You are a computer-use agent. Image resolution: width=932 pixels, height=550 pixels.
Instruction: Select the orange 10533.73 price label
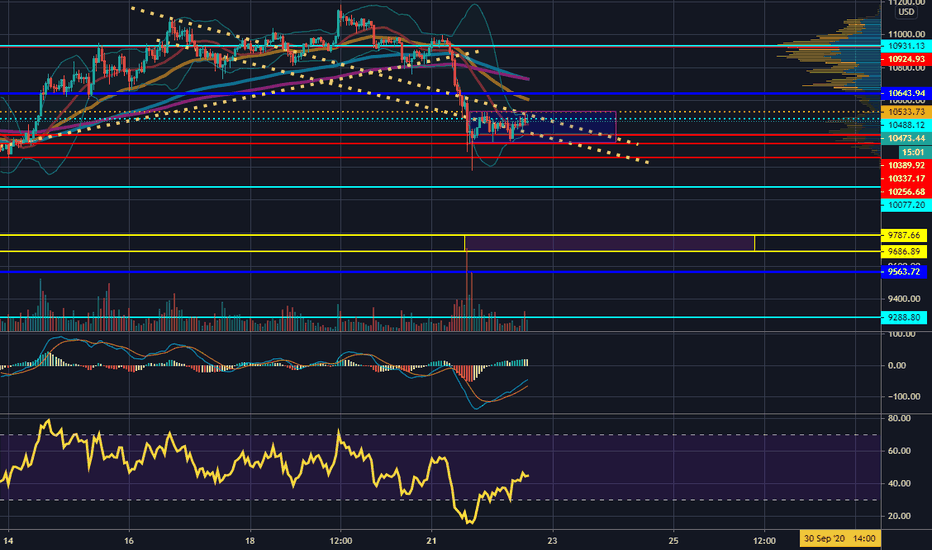[x=905, y=112]
